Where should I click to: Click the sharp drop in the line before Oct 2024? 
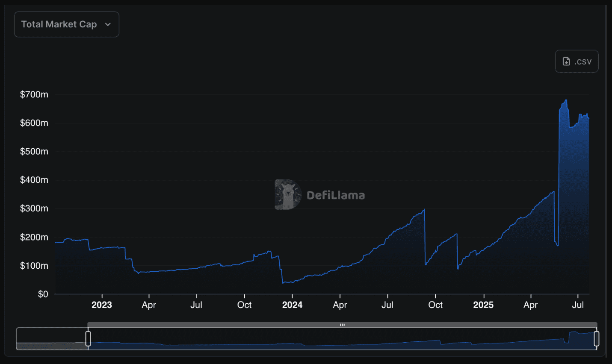coord(425,237)
